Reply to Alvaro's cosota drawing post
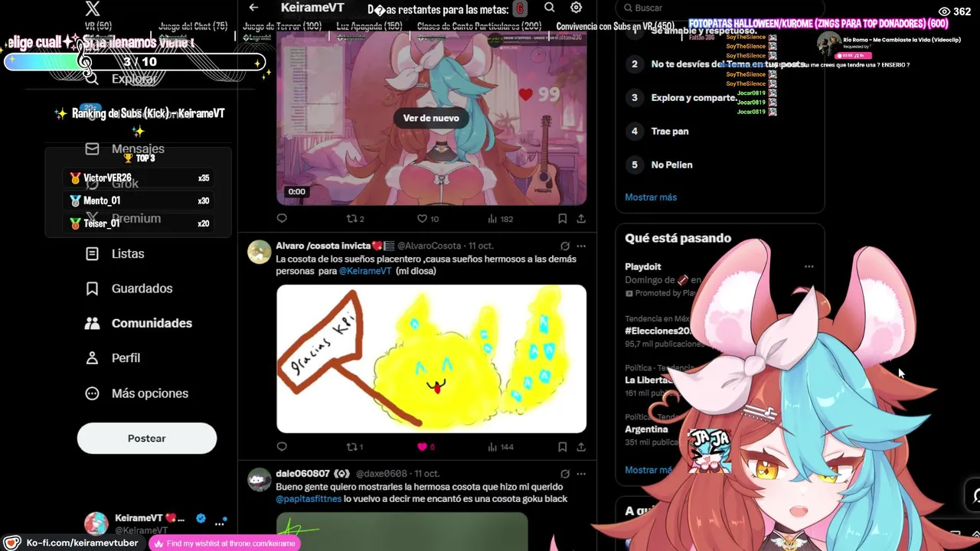 point(282,447)
